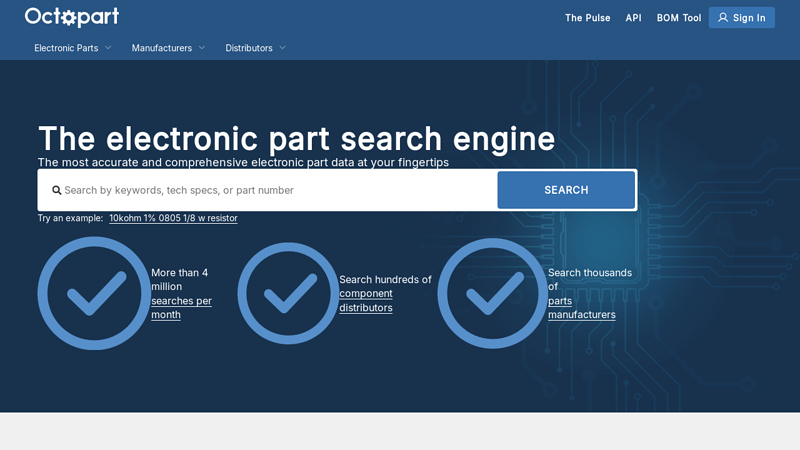
Task: Expand the Electronic Parts chevron
Action: coord(108,48)
